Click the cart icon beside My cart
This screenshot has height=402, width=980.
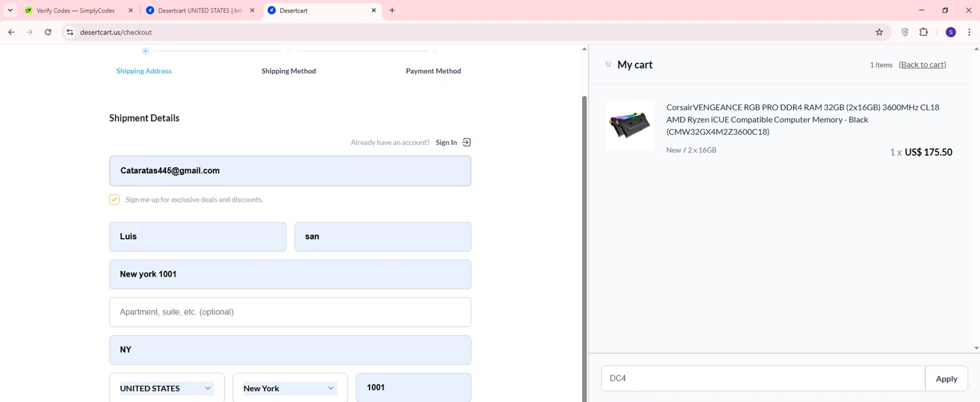click(608, 65)
